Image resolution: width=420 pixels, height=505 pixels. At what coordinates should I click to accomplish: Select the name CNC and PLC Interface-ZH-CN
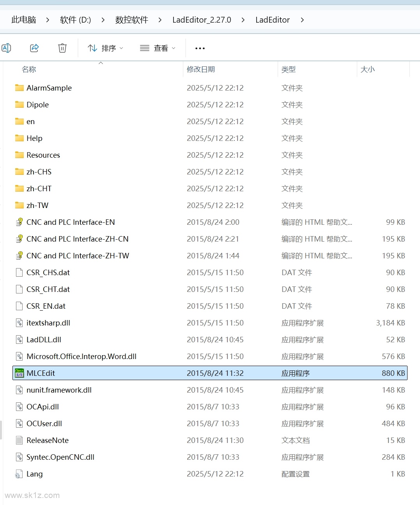78,239
